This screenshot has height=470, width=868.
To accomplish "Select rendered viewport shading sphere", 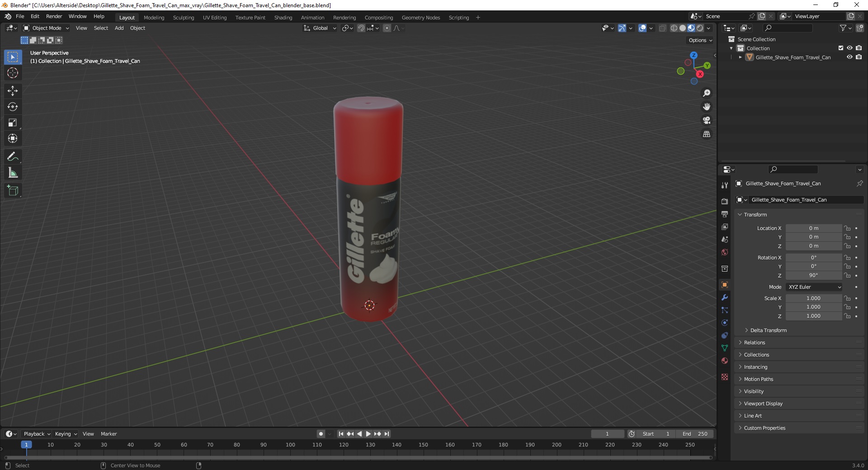I will click(x=700, y=28).
